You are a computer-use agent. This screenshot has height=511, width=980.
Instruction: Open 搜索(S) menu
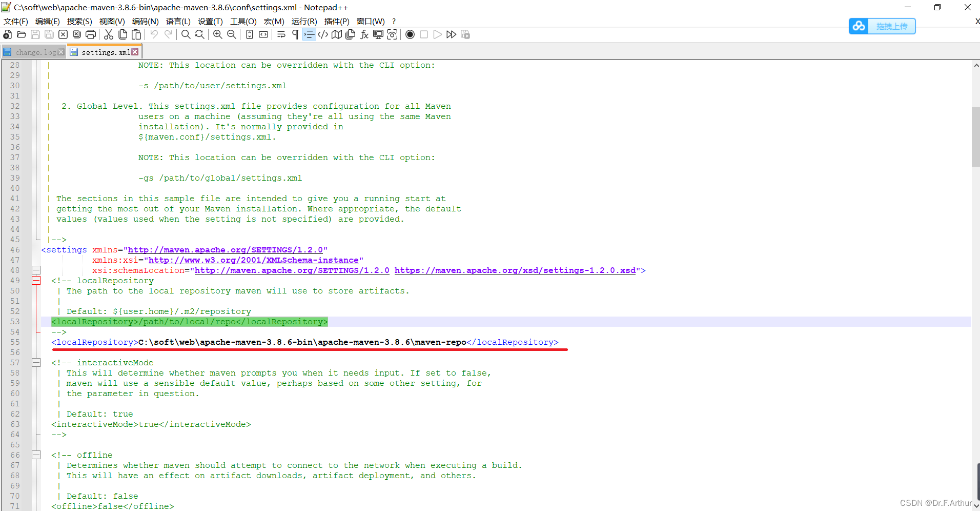[x=79, y=21]
